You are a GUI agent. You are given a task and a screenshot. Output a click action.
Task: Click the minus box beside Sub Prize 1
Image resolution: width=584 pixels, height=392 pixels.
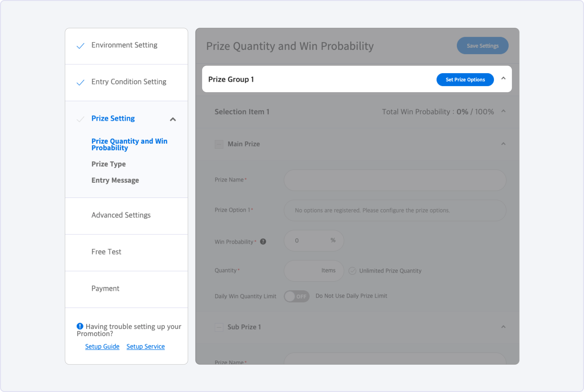point(219,327)
